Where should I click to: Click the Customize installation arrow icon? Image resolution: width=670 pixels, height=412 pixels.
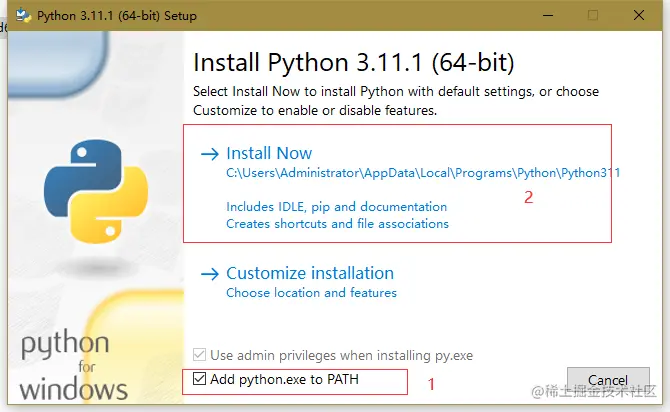[x=210, y=274]
